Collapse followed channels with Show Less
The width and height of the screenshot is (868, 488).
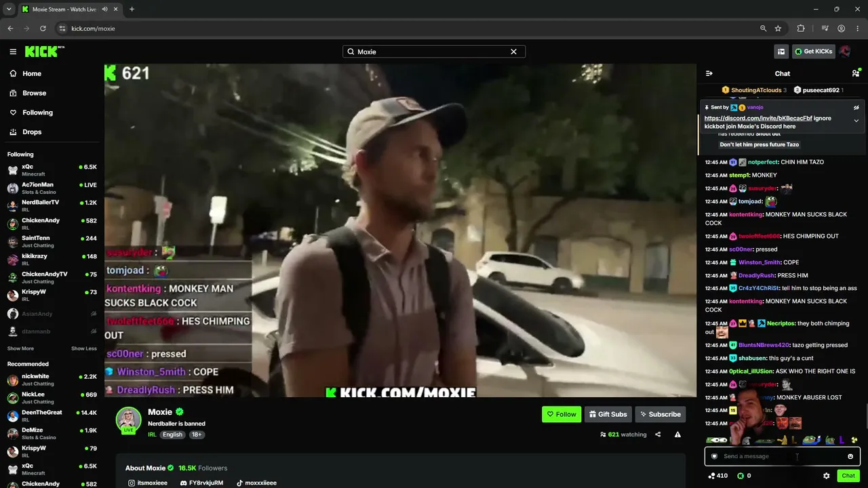[84, 348]
